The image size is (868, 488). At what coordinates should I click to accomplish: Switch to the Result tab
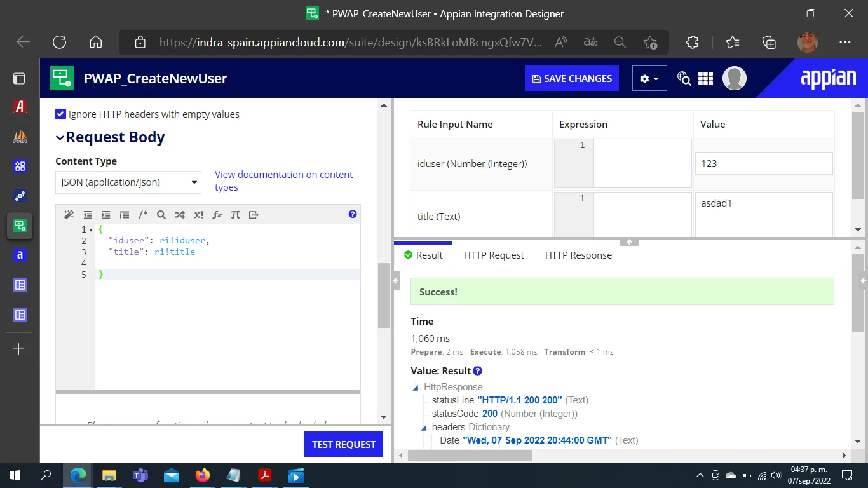coord(423,255)
